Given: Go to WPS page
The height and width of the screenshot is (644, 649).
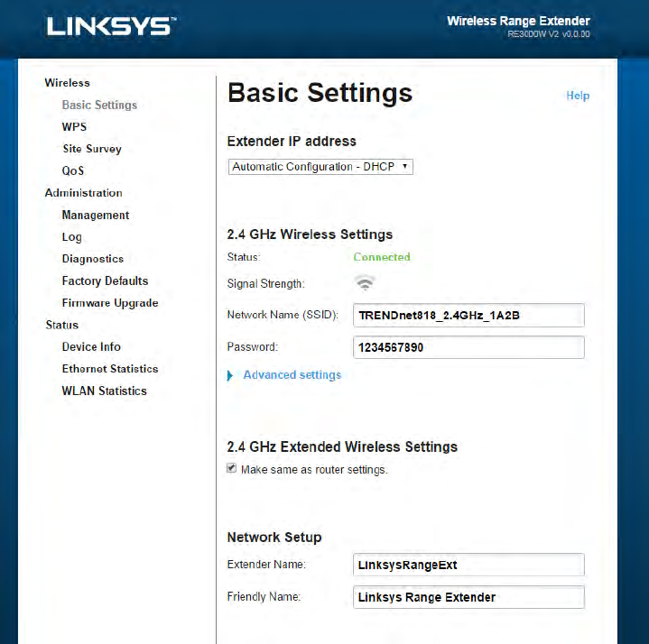Looking at the screenshot, I should pos(74,126).
